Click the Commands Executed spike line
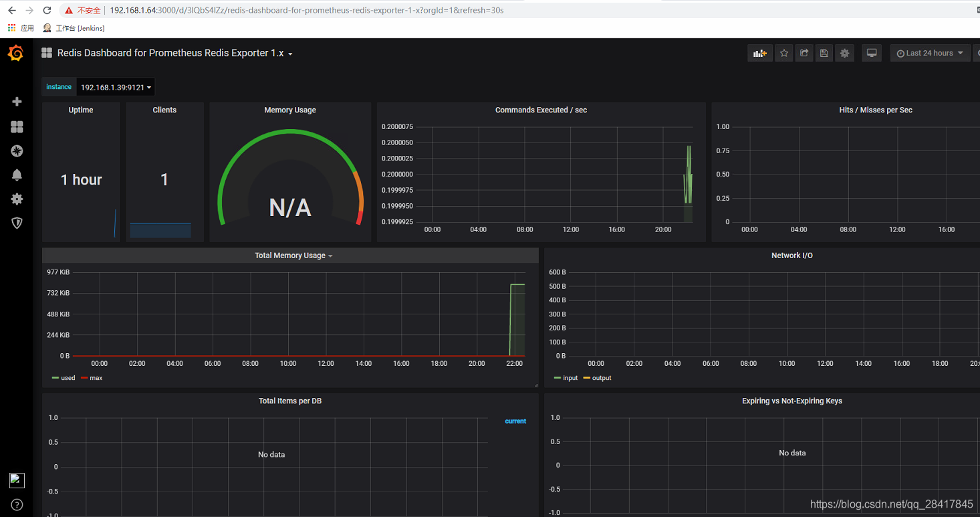Image resolution: width=980 pixels, height=517 pixels. [x=687, y=174]
